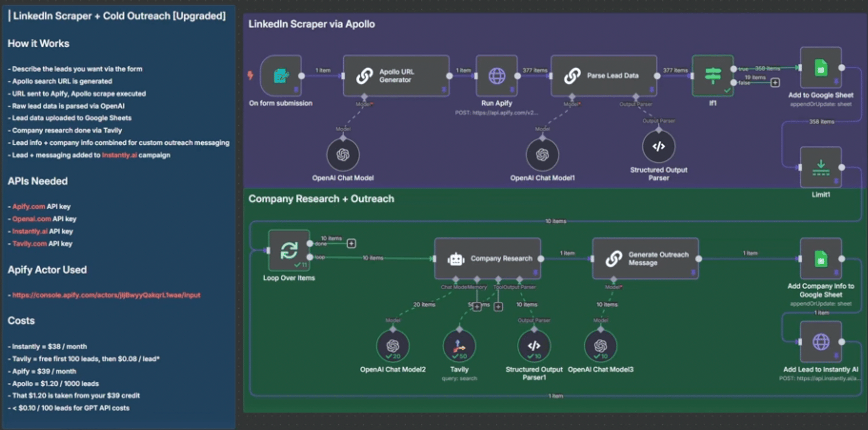This screenshot has height=430, width=868.
Task: Select the Tavily search tool node
Action: pos(460,346)
